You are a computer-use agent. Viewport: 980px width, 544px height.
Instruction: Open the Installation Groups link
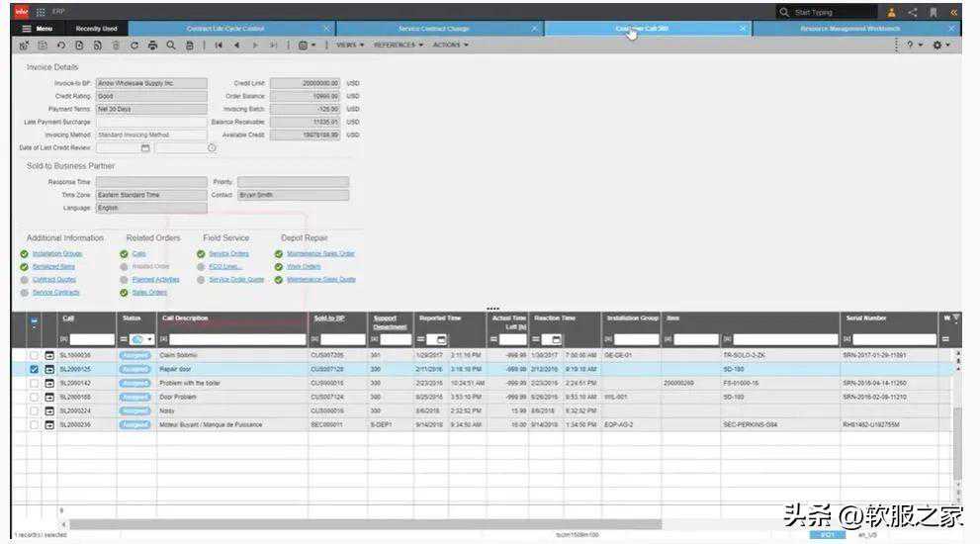pyautogui.click(x=57, y=254)
